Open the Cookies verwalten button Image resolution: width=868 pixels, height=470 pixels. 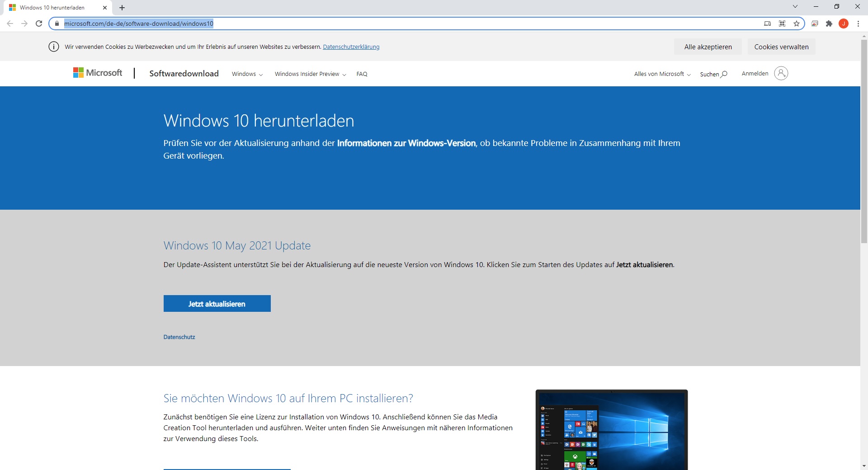tap(781, 47)
